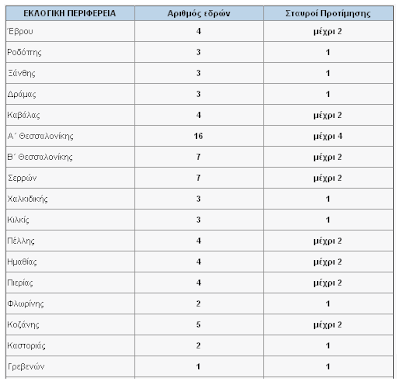
Task: Select the Β΄ Θεσσαλονίκης district cell
Action: (70, 157)
